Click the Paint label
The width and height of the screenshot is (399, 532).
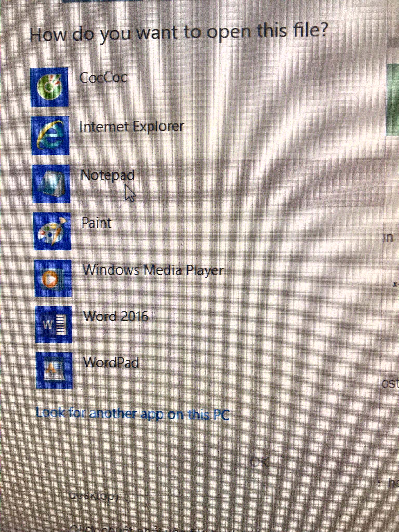[x=96, y=223]
